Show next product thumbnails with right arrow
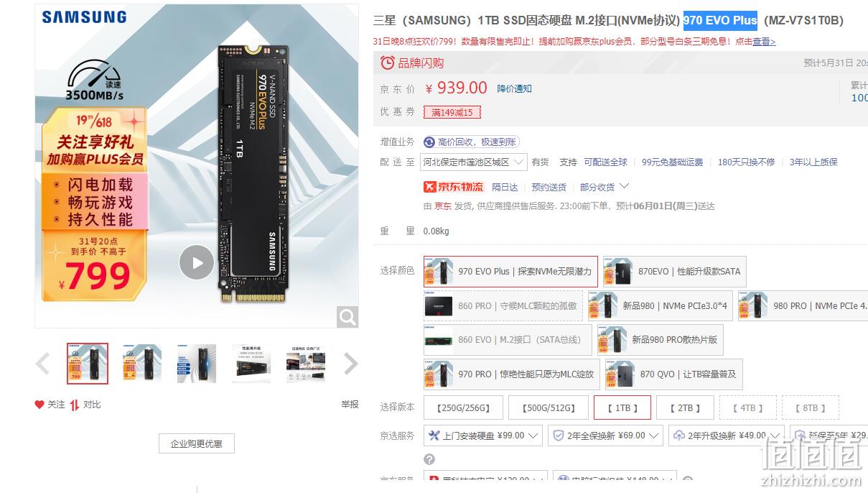 350,364
